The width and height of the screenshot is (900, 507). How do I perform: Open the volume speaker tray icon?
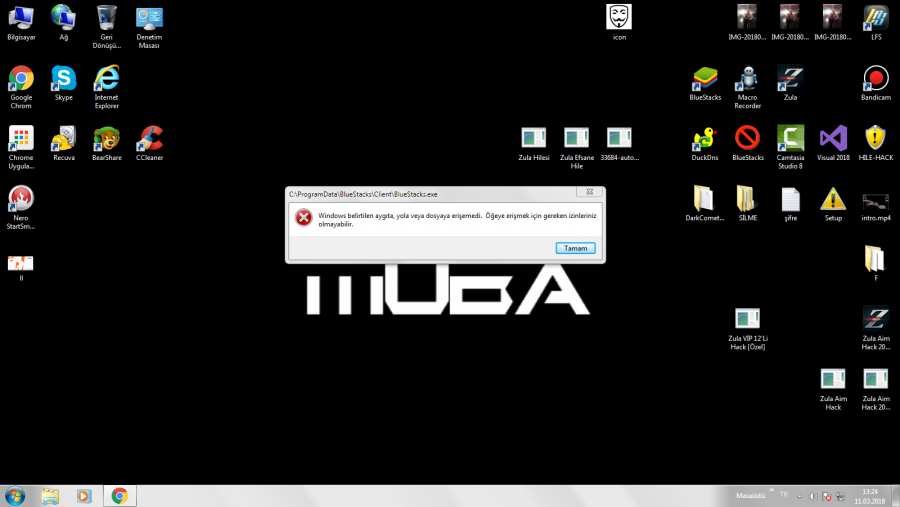tap(813, 496)
